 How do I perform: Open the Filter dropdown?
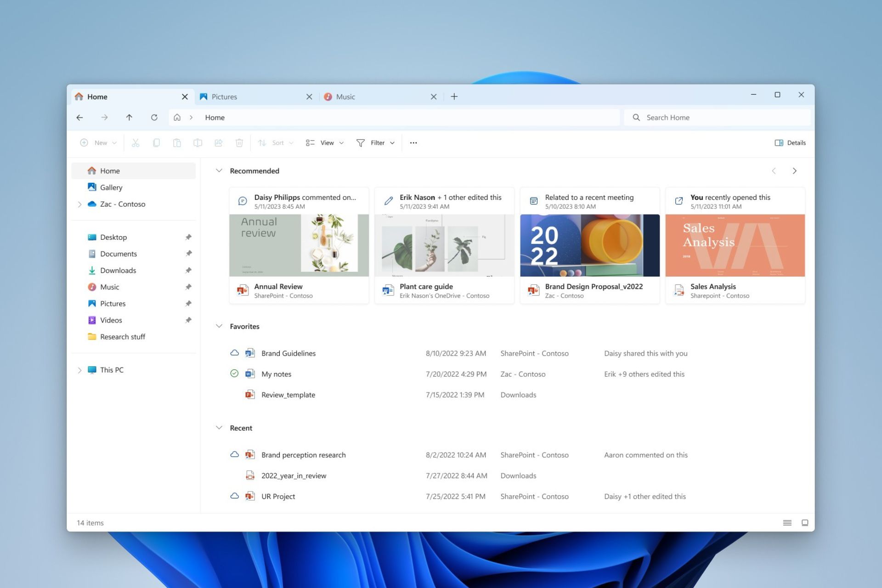pos(375,143)
